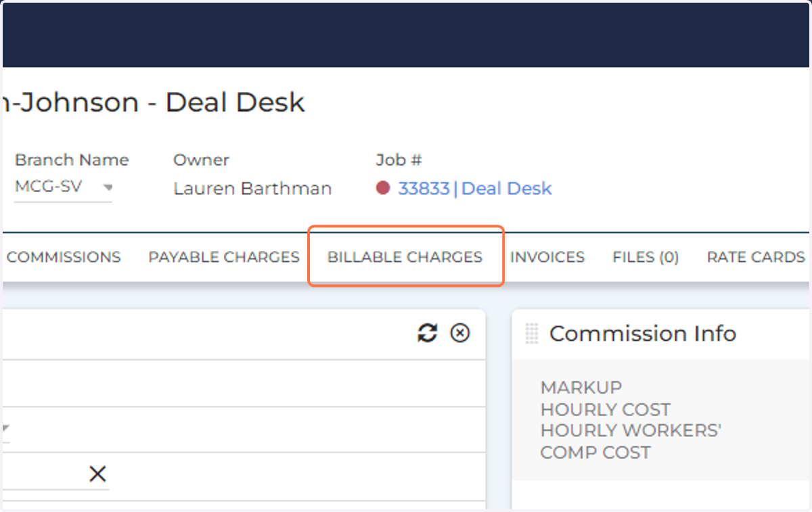Expand the Branch Name MCG-SV dropdown
Screen dimensions: 812x512
point(64,187)
